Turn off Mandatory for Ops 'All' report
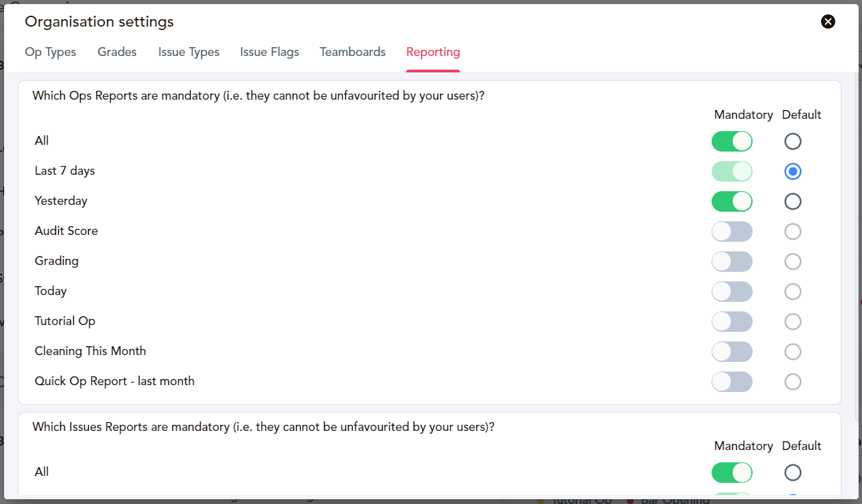 pyautogui.click(x=731, y=141)
